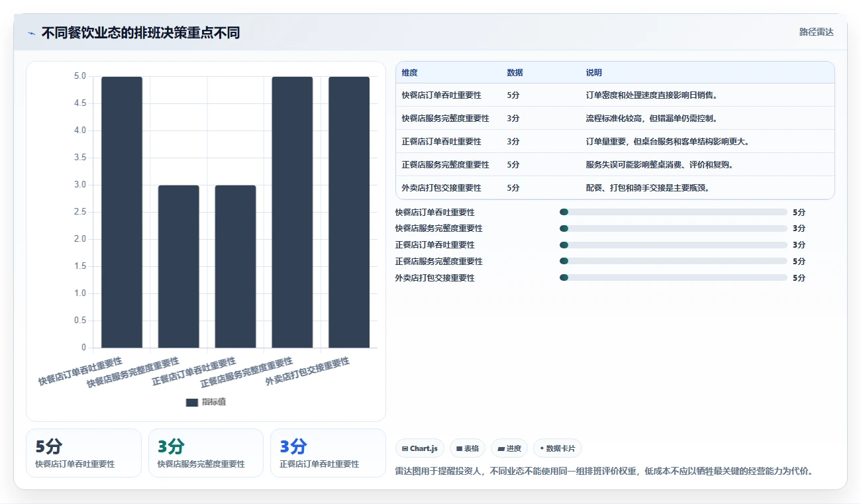
Task: Click the progress bar for 外卖店打包交接重要性
Action: (674, 277)
